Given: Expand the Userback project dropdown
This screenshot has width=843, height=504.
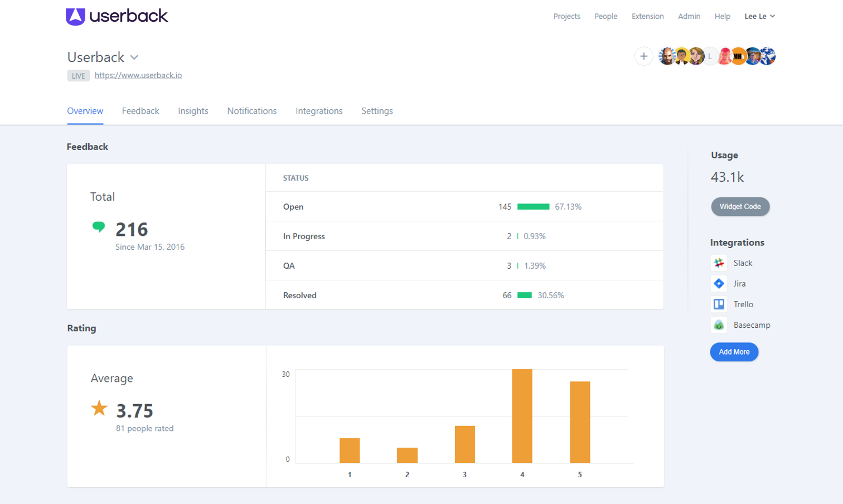Looking at the screenshot, I should click(x=134, y=57).
